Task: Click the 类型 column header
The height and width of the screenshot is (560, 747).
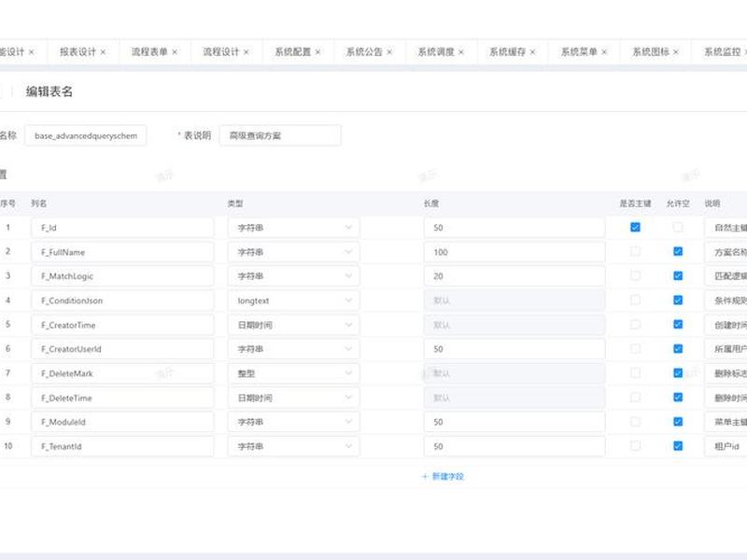Action: click(235, 203)
